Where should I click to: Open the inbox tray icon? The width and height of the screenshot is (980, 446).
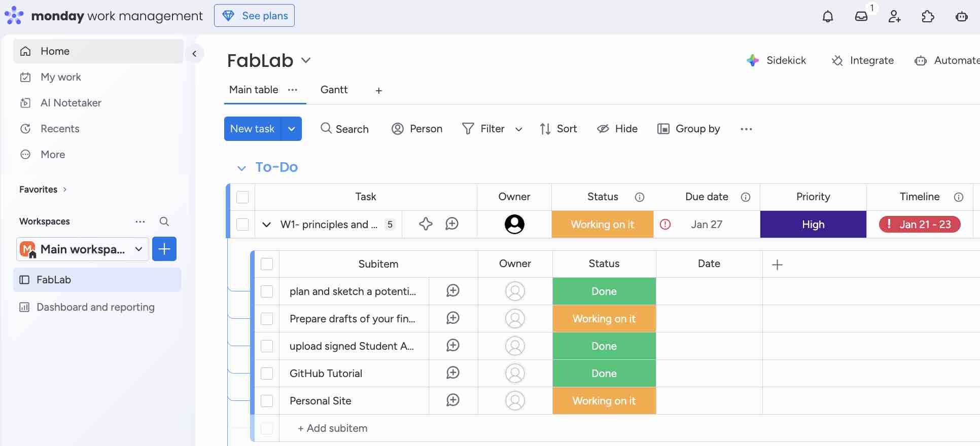click(861, 17)
